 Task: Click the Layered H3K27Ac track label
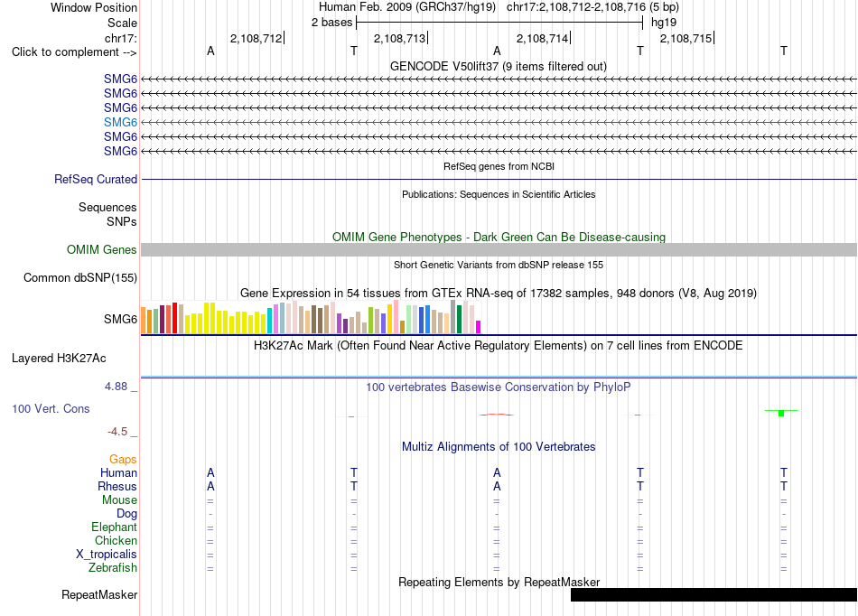(59, 359)
